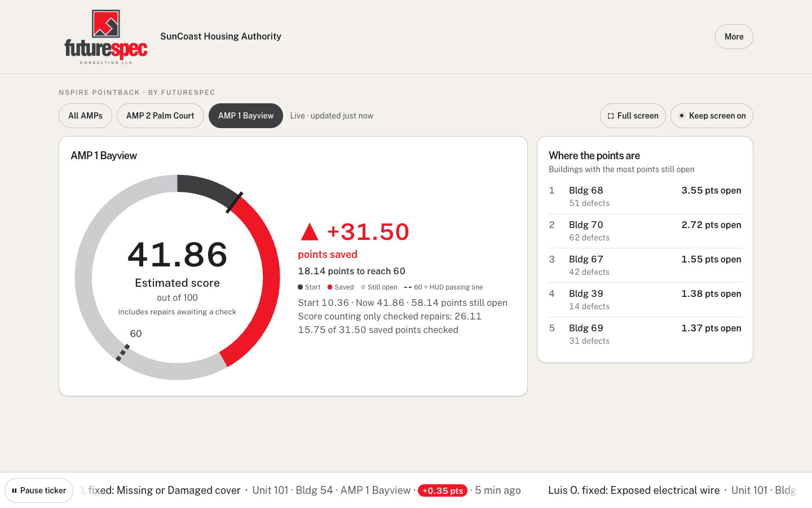Image resolution: width=812 pixels, height=508 pixels.
Task: Click the FutureSpec Consulting logo
Action: pyautogui.click(x=106, y=37)
